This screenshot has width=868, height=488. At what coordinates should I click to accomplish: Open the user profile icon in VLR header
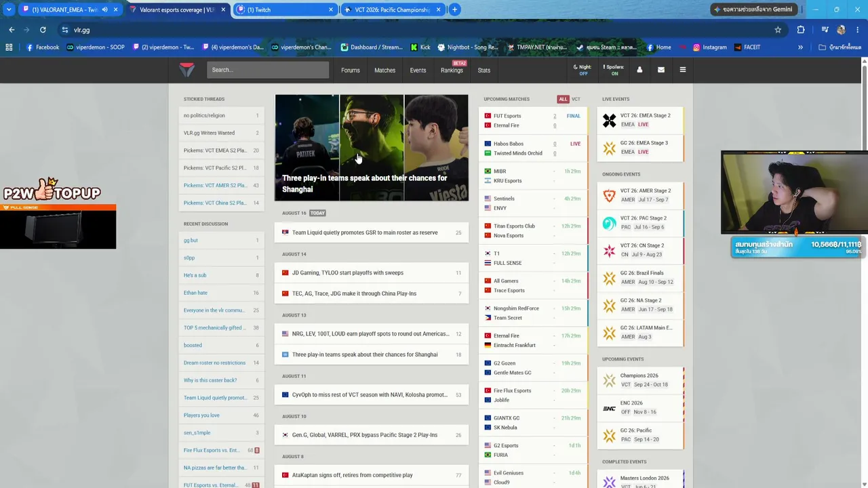[x=639, y=70]
